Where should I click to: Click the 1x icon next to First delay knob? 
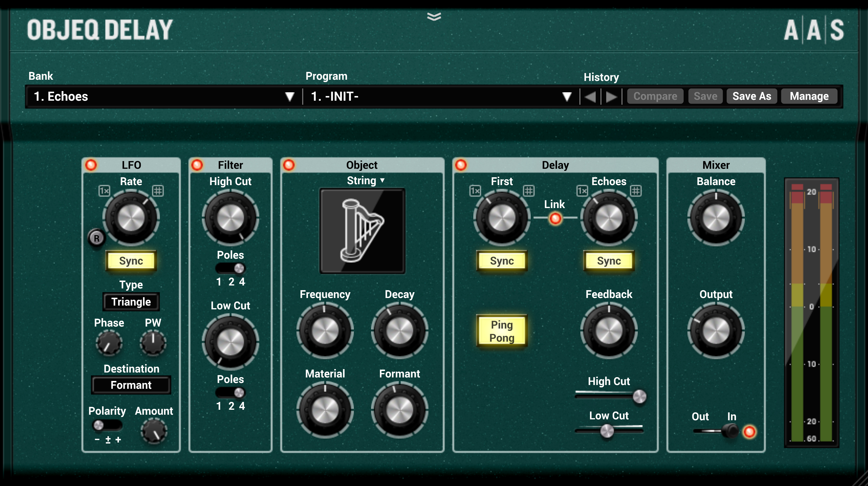pos(475,191)
